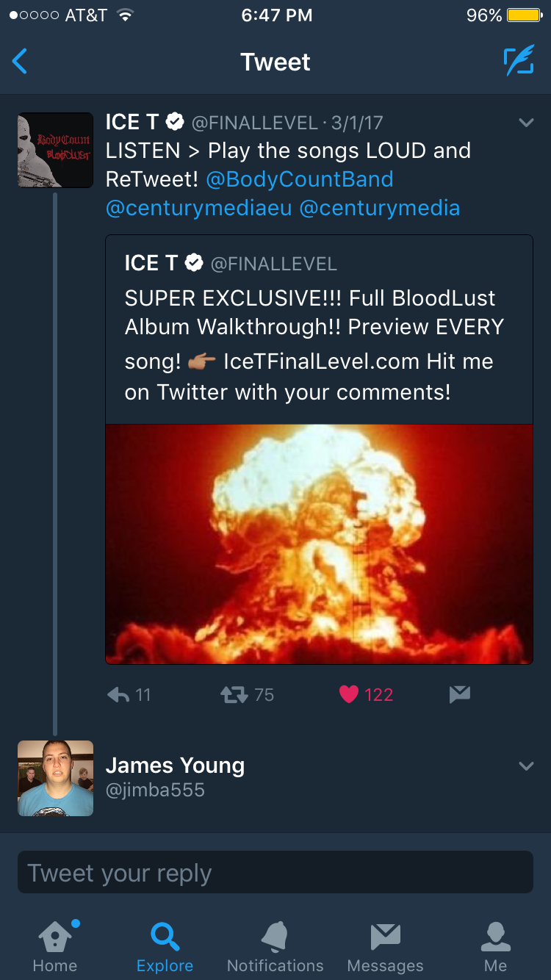551x980 pixels.
Task: Open the @centurymedia mention link
Action: pos(379,208)
